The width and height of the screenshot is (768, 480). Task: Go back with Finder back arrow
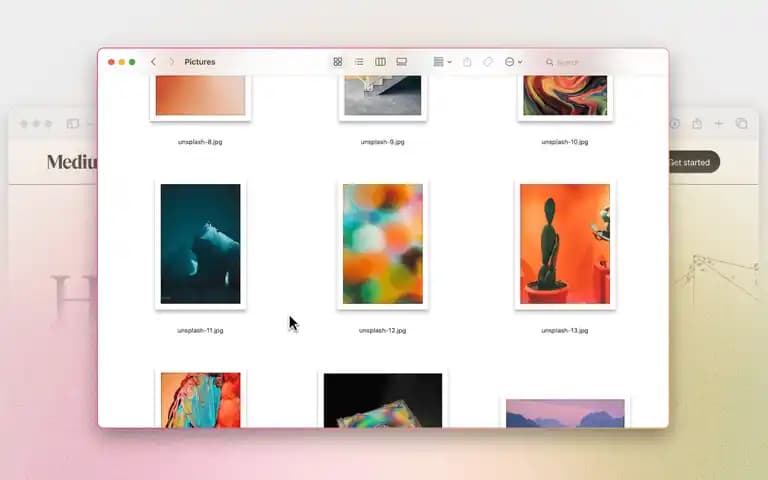pos(153,62)
